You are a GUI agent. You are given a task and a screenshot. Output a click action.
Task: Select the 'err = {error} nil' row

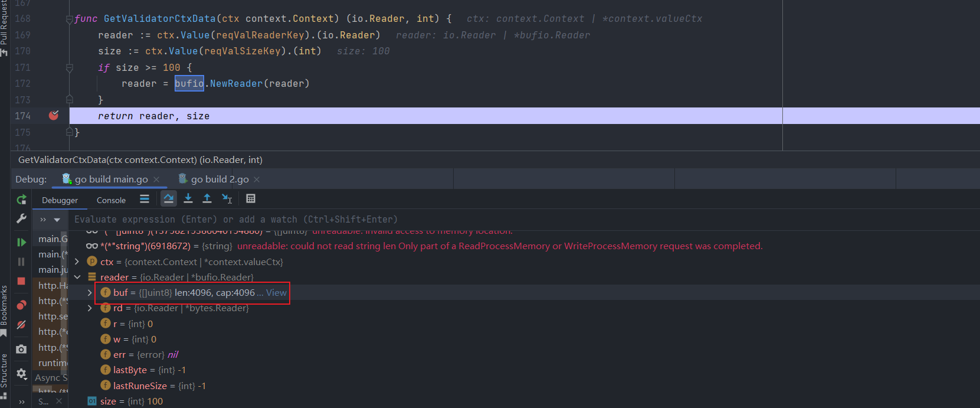pyautogui.click(x=524, y=354)
